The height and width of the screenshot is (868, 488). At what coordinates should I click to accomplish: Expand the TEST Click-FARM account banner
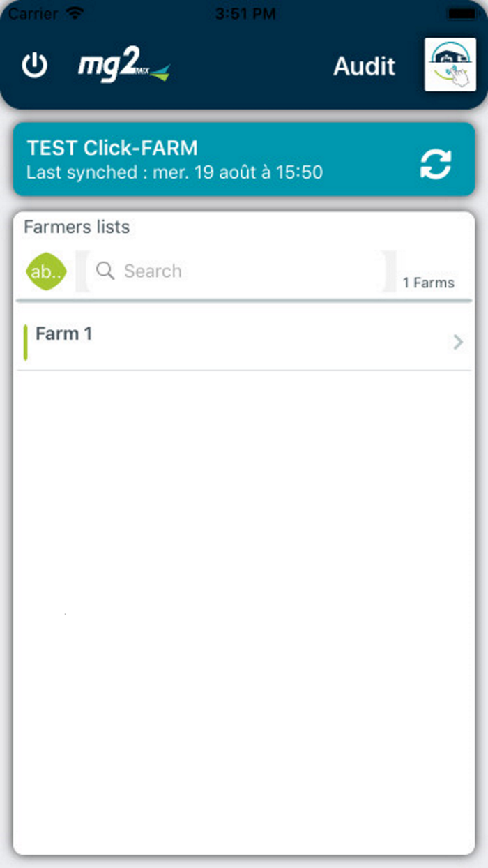click(209, 159)
